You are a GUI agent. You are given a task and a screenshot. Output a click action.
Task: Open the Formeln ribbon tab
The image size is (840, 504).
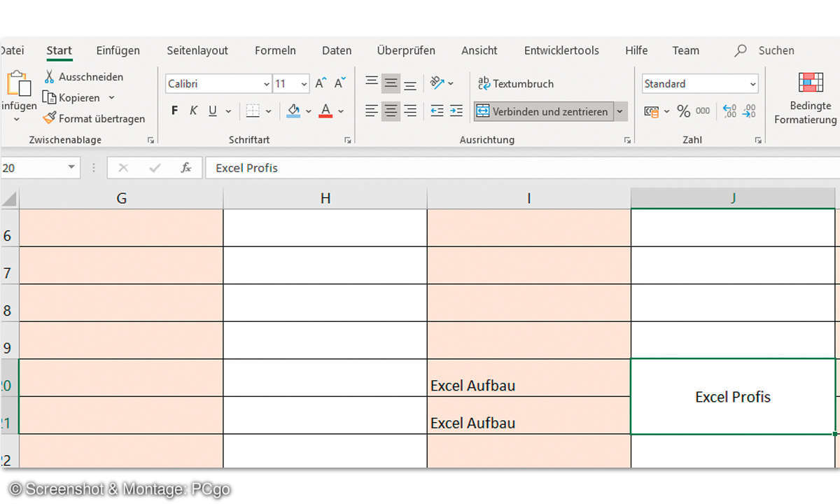pos(275,50)
